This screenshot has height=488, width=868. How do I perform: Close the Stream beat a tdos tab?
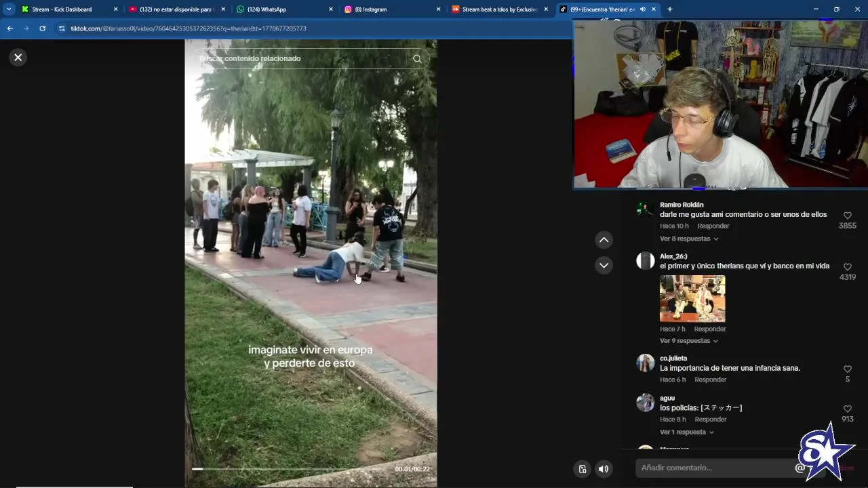click(x=546, y=9)
